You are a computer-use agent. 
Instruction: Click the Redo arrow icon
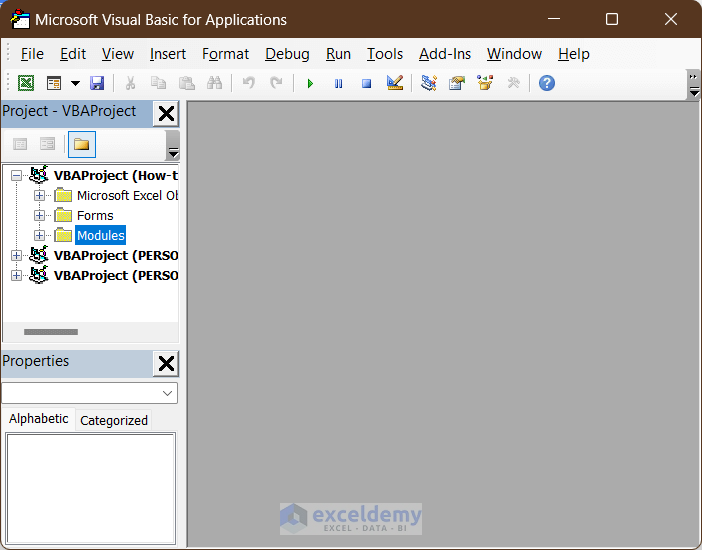tap(276, 83)
